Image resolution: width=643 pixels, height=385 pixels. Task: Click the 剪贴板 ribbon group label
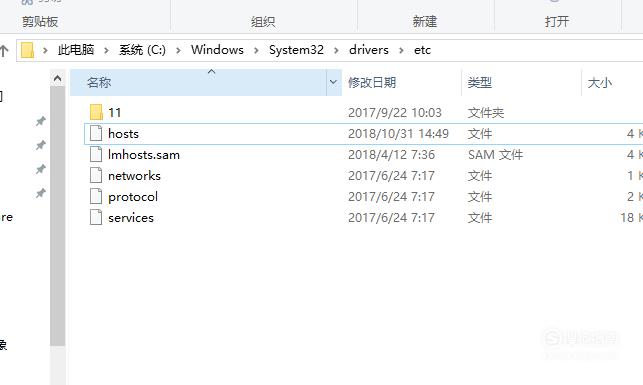(x=40, y=21)
